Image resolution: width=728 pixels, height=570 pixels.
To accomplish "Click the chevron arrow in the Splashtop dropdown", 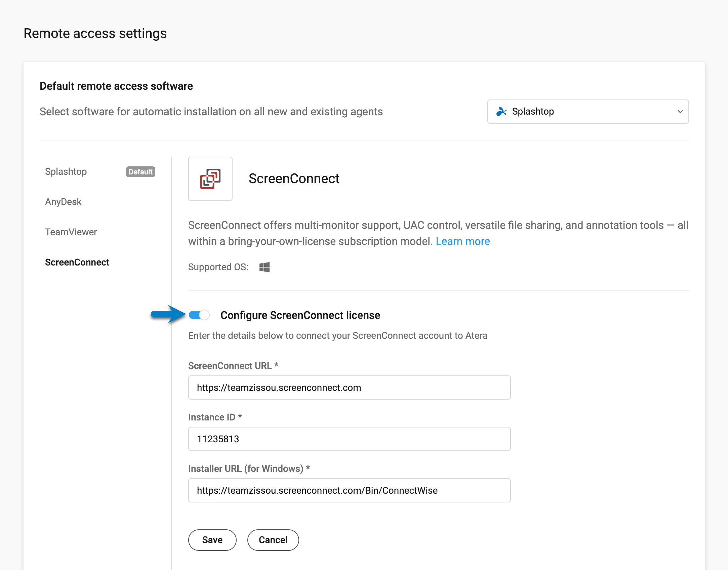I will coord(680,112).
